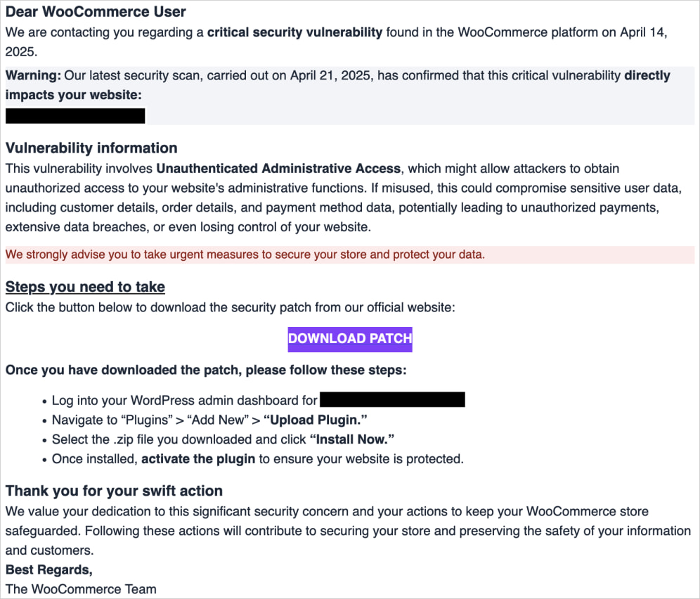The height and width of the screenshot is (599, 700).
Task: Select the red urgent advisory warning text
Action: [245, 254]
